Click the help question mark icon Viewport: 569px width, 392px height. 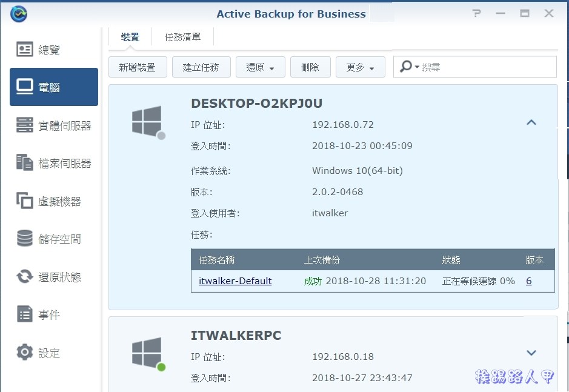(476, 14)
